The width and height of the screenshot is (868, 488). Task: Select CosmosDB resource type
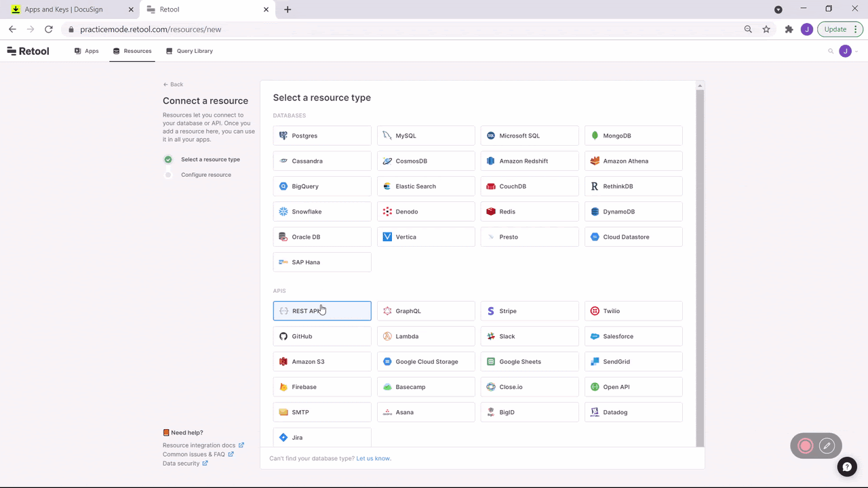[x=426, y=161]
